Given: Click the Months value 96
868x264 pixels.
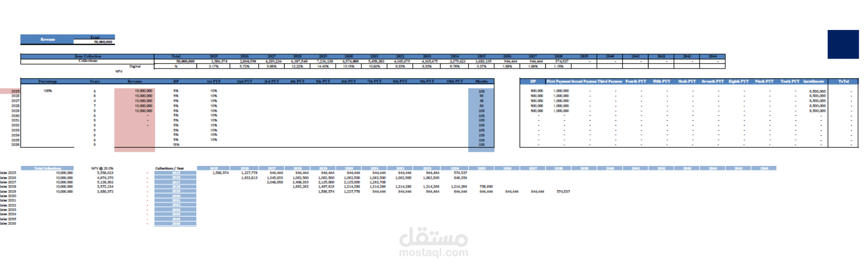Looking at the screenshot, I should (482, 96).
